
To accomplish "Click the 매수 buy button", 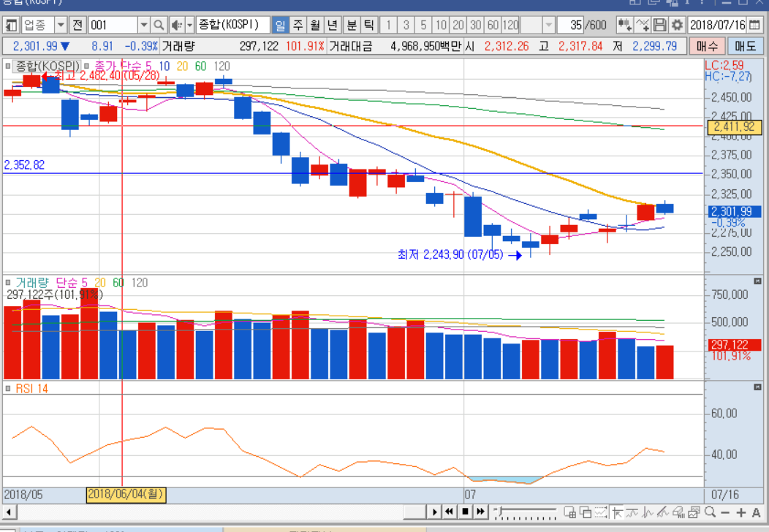I will coord(707,47).
